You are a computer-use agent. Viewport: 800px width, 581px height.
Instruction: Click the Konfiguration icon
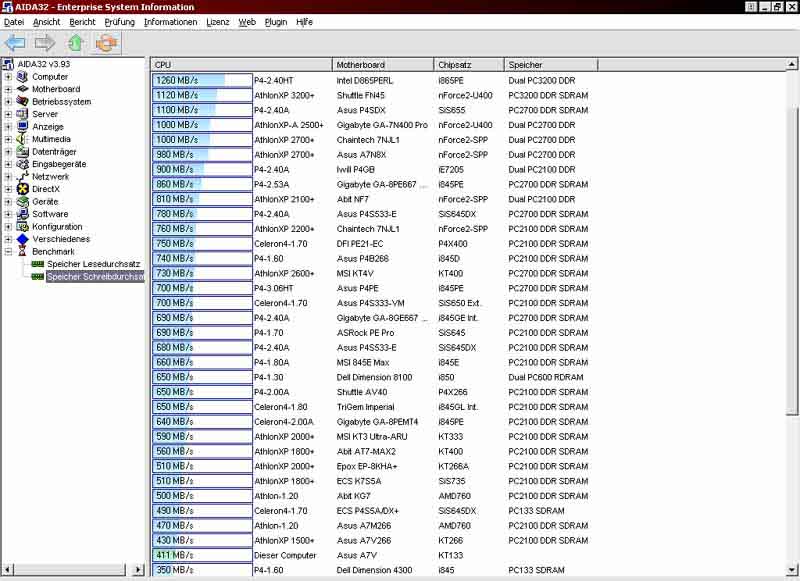tap(22, 226)
